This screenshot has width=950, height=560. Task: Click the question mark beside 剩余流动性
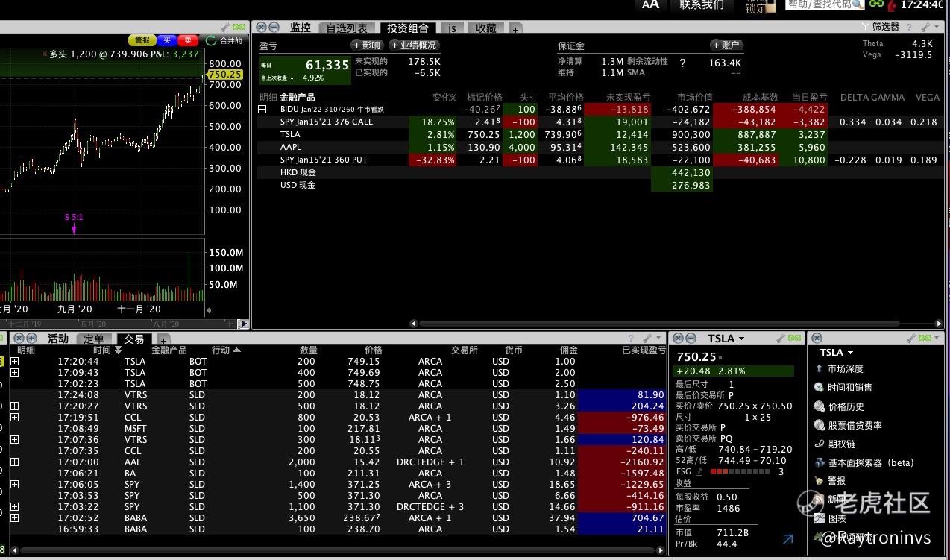682,63
